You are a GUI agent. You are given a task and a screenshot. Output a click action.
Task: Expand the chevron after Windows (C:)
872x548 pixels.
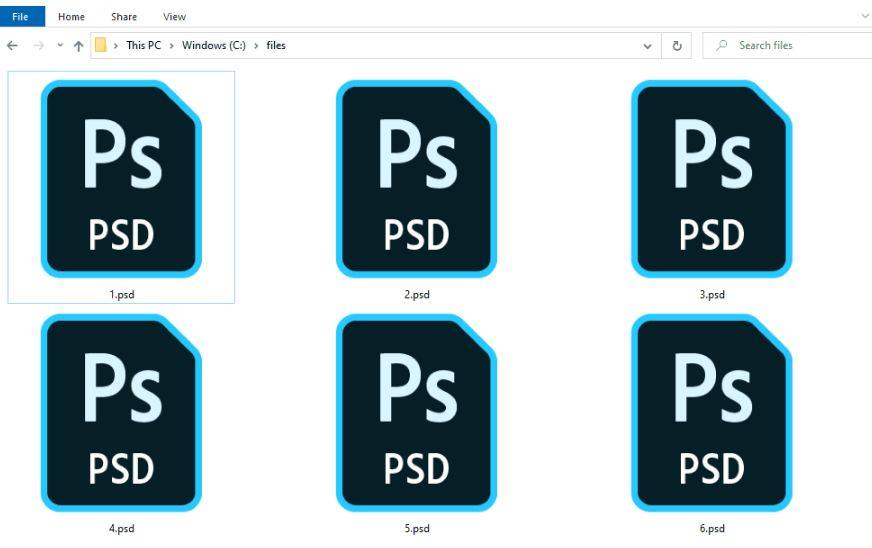[256, 46]
